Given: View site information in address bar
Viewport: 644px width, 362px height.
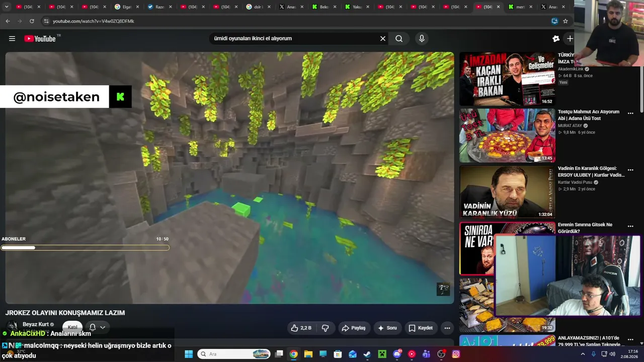Looking at the screenshot, I should pyautogui.click(x=46, y=21).
